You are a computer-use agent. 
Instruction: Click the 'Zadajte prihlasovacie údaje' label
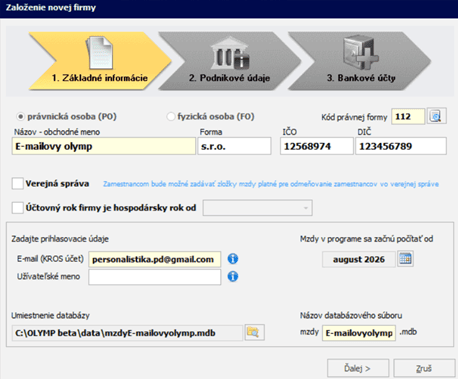(x=60, y=239)
